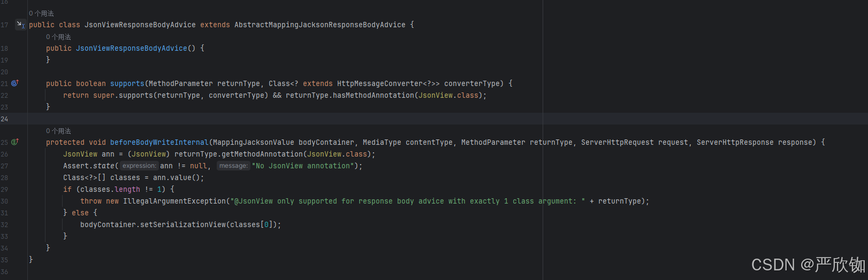
Task: Open the usages hint above beforeBodyWriteInternal
Action: [x=58, y=131]
